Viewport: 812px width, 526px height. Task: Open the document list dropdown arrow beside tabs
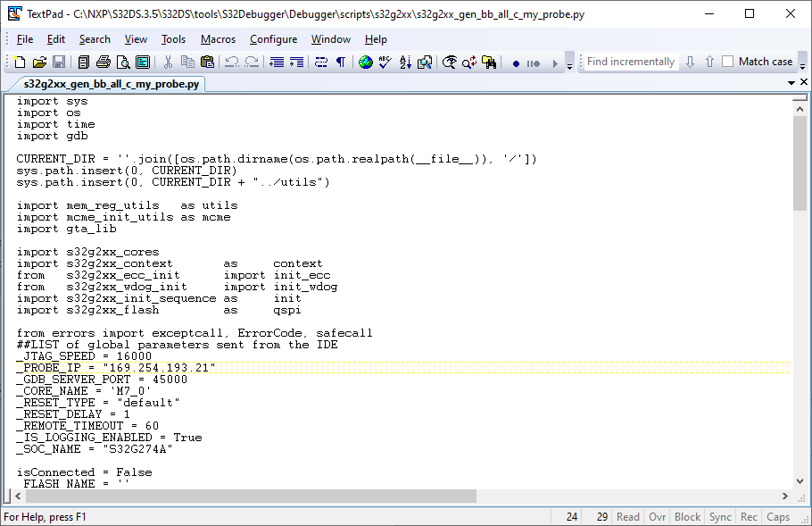coord(791,82)
